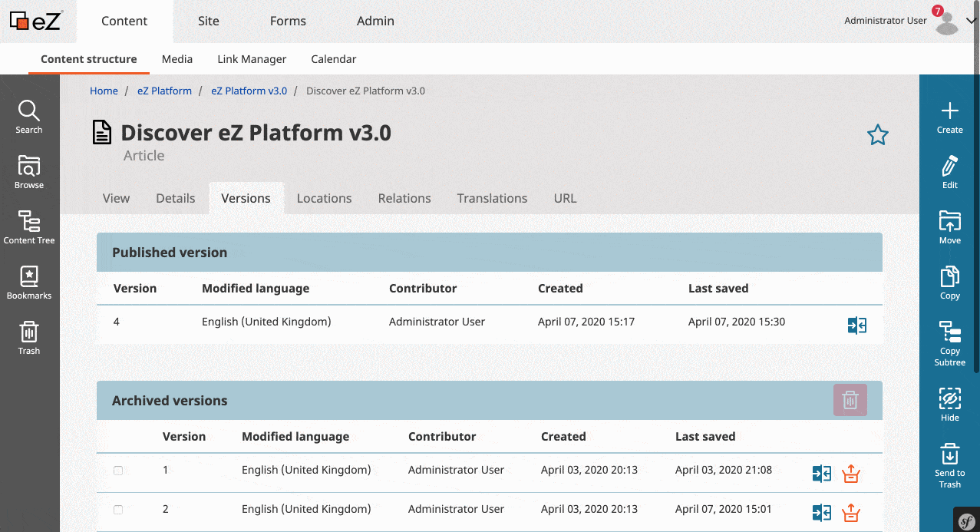Click the 'April 03, 2020 21:08' cell
The image size is (980, 532).
coord(724,470)
